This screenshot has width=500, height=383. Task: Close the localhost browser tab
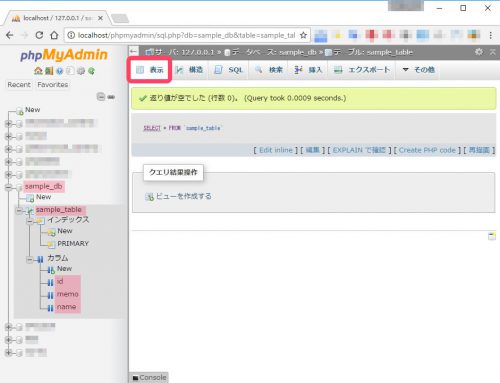coord(100,18)
